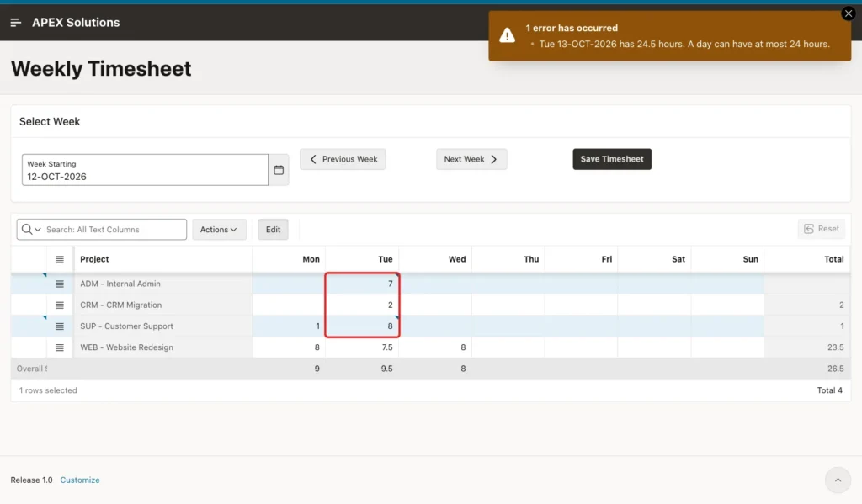Image resolution: width=862 pixels, height=504 pixels.
Task: Go to Previous Week
Action: (x=343, y=159)
